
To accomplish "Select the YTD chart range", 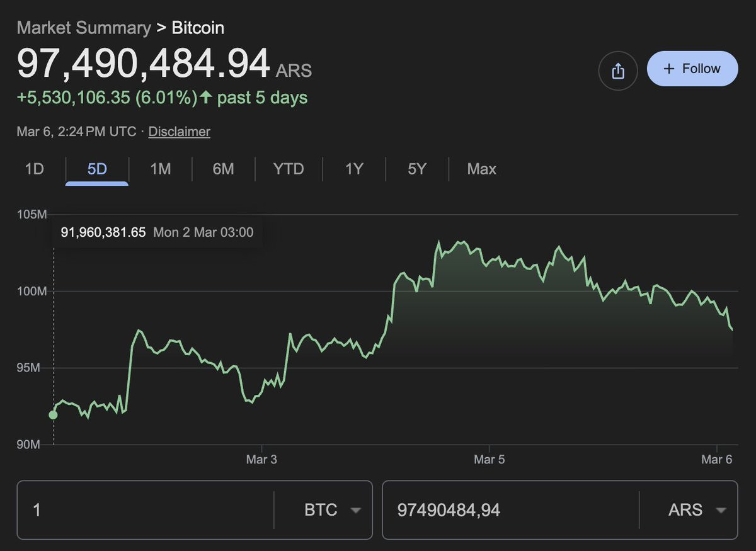I will pyautogui.click(x=289, y=169).
